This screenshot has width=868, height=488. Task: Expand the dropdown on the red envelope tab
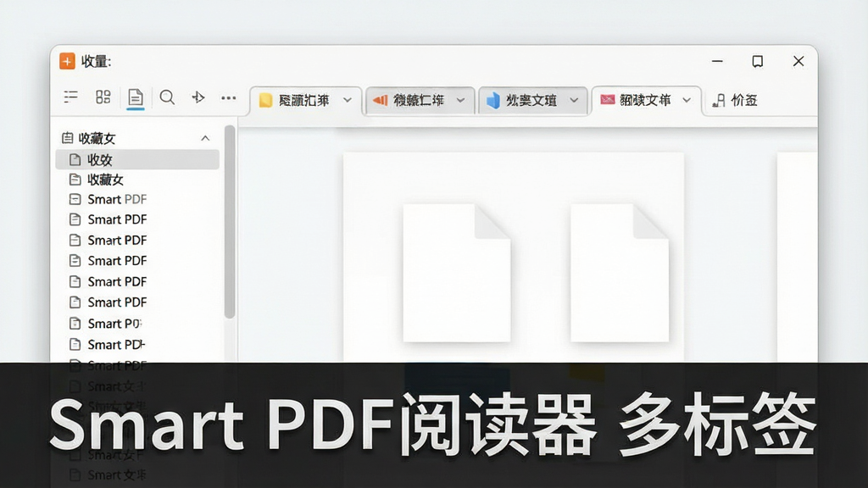687,100
